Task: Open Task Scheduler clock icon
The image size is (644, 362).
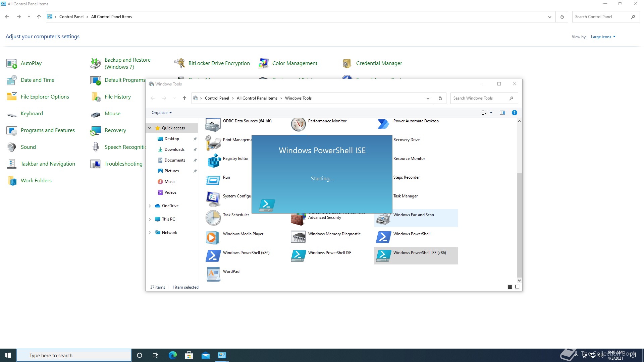Action: (x=213, y=218)
